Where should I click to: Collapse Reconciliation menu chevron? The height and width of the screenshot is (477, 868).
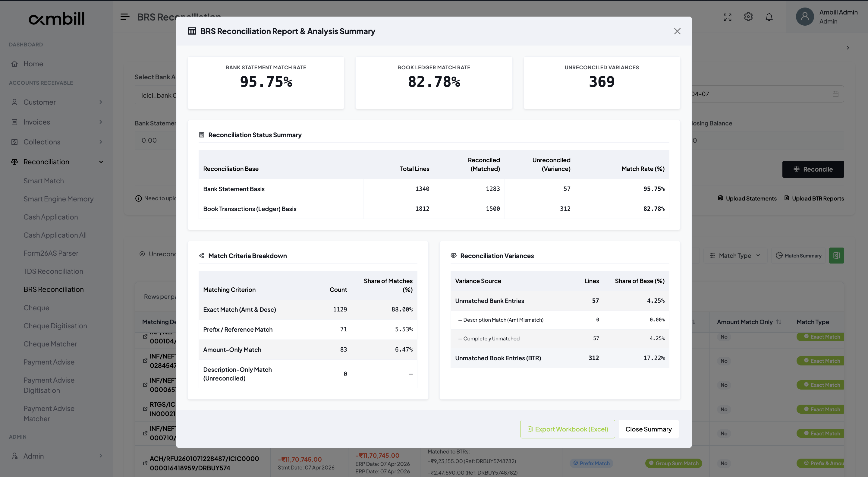coord(101,162)
